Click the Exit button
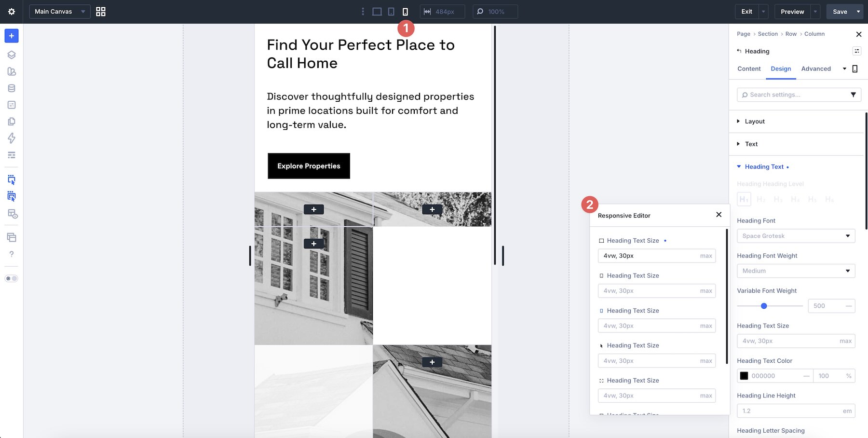The width and height of the screenshot is (868, 438). (x=746, y=12)
